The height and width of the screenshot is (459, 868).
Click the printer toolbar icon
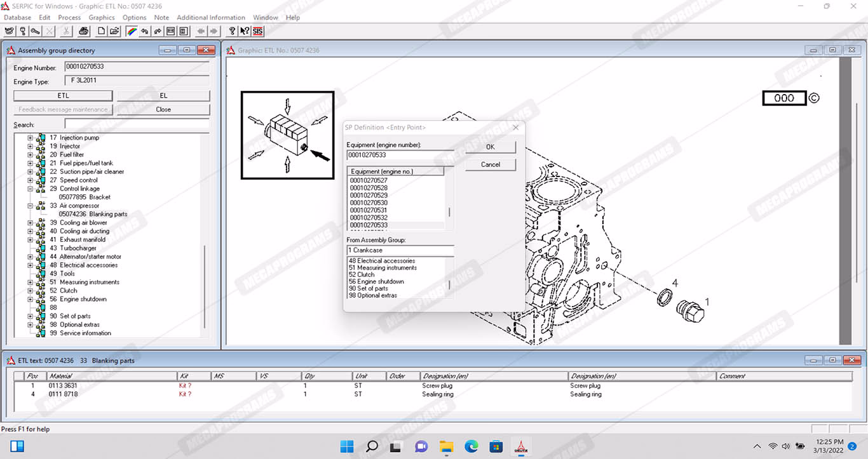(85, 30)
